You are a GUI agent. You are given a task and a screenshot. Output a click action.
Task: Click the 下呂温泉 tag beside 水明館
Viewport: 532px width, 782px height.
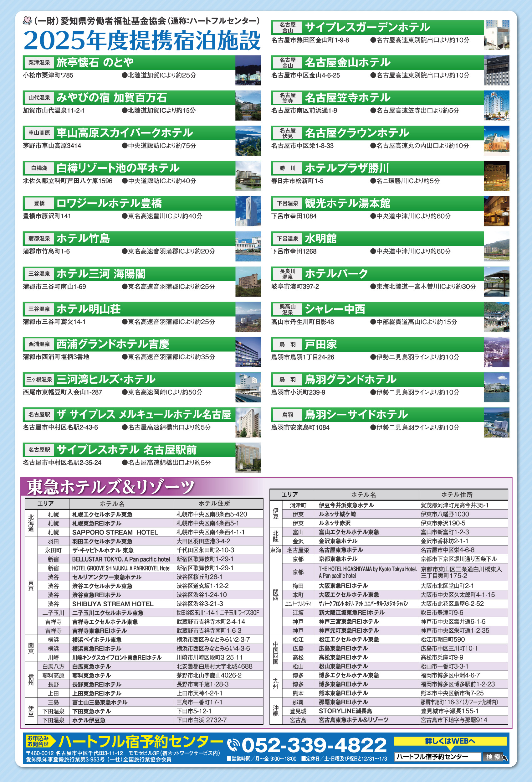click(x=288, y=239)
